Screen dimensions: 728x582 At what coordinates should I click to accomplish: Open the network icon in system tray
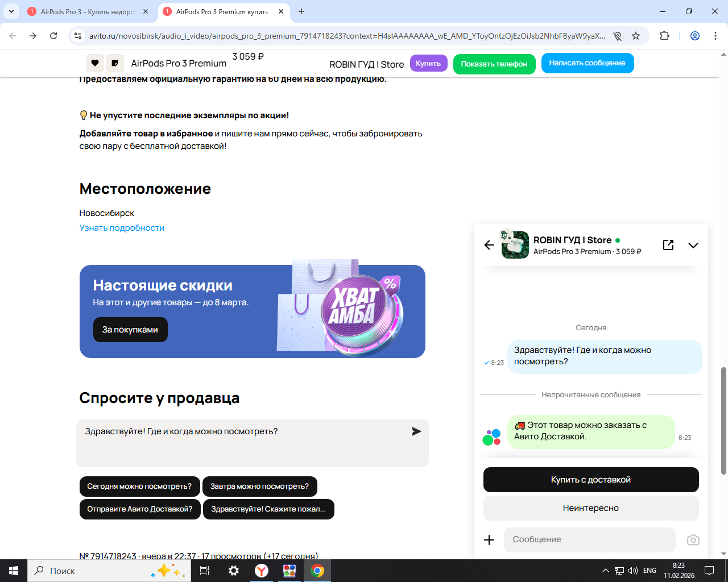click(x=619, y=571)
